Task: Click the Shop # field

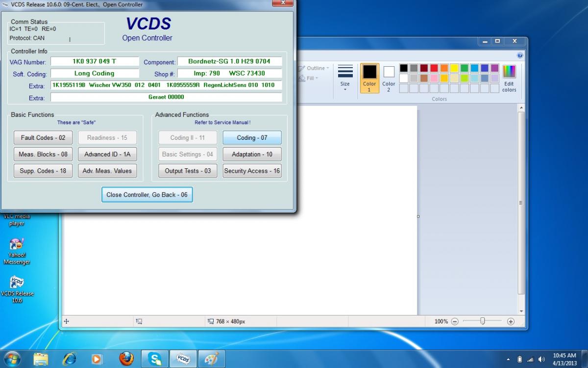Action: 229,74
